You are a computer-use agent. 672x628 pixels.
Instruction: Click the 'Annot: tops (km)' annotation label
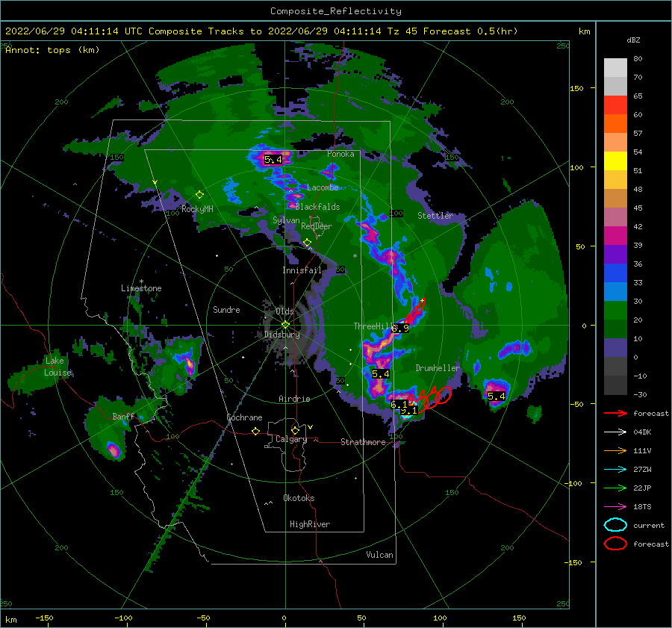click(x=52, y=50)
